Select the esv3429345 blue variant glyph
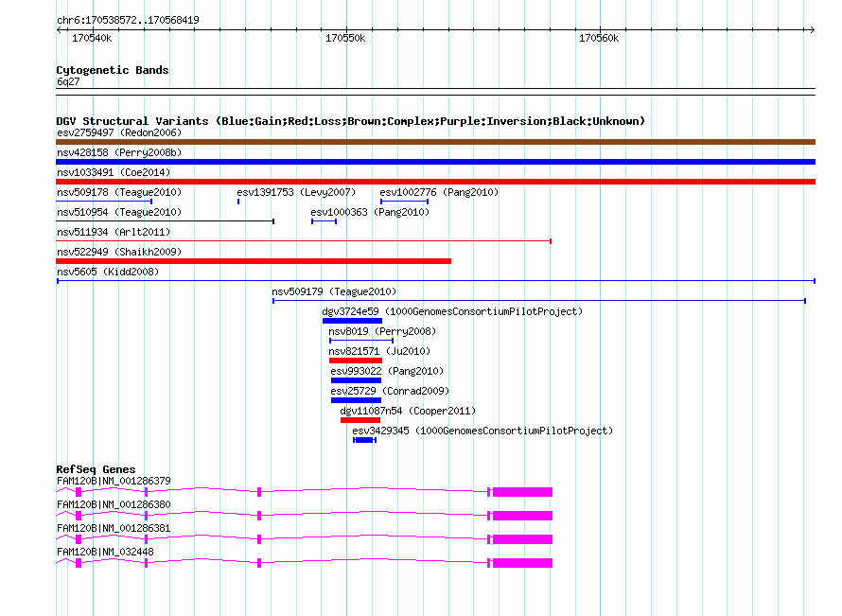Image resolution: width=842 pixels, height=616 pixels. coord(364,440)
